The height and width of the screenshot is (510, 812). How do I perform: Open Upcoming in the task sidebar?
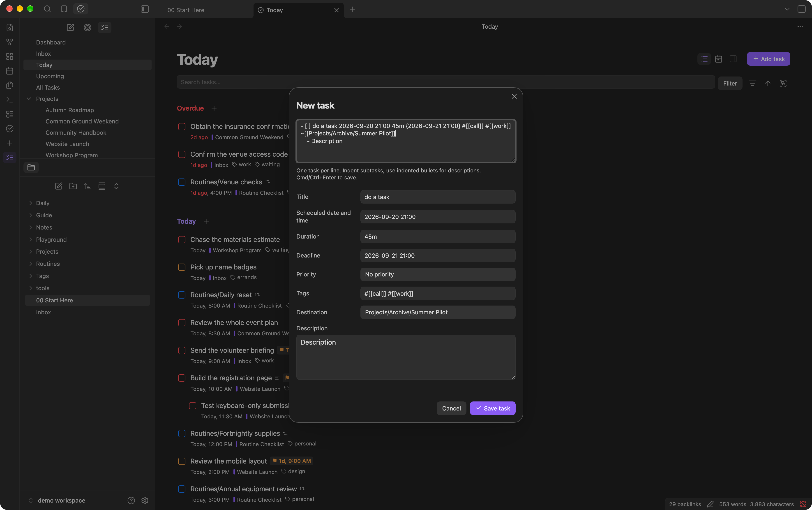pyautogui.click(x=50, y=76)
